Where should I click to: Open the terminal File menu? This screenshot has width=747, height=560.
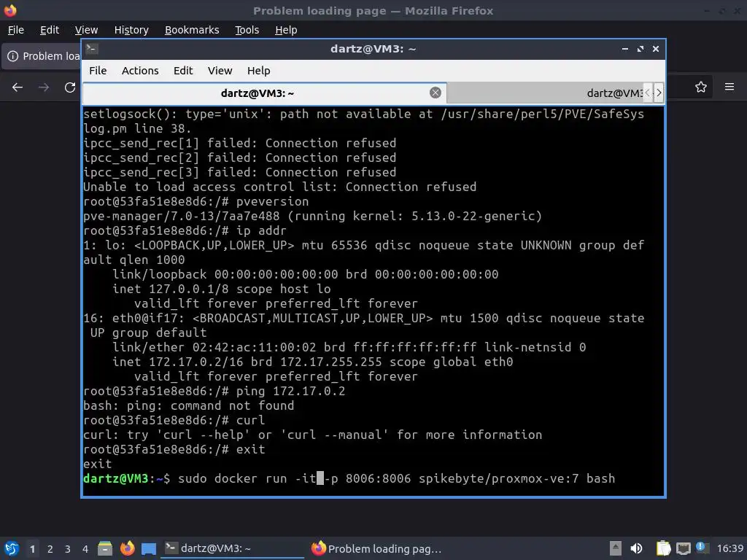(x=98, y=71)
